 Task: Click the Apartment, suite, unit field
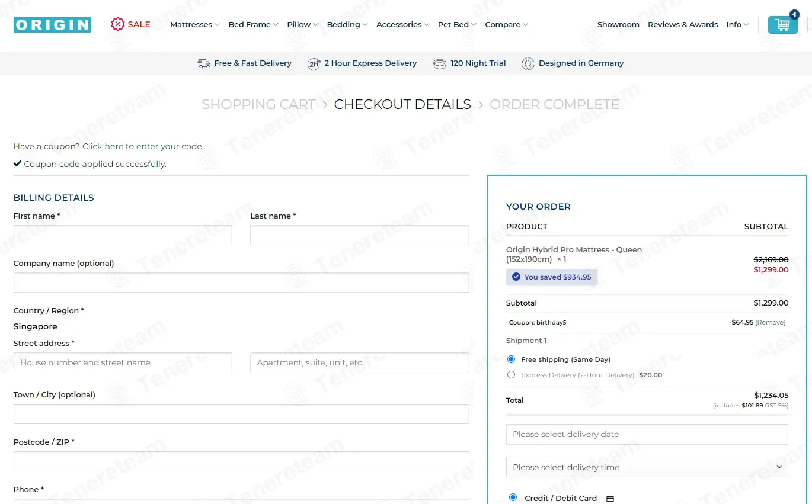(x=360, y=363)
